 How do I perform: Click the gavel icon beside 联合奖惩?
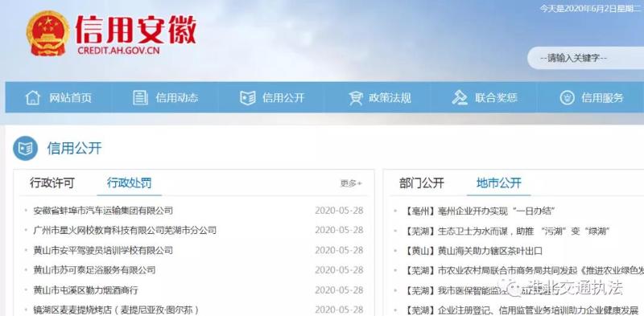click(460, 97)
